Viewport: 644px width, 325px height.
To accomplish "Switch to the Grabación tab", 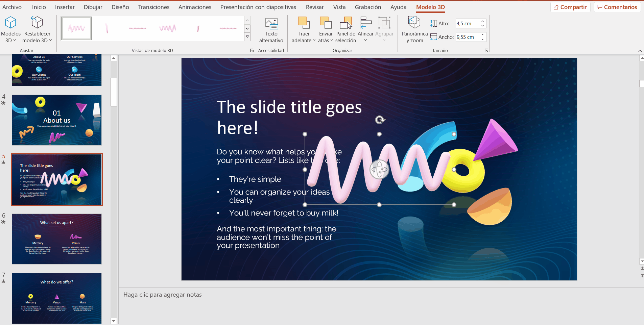I will (368, 7).
